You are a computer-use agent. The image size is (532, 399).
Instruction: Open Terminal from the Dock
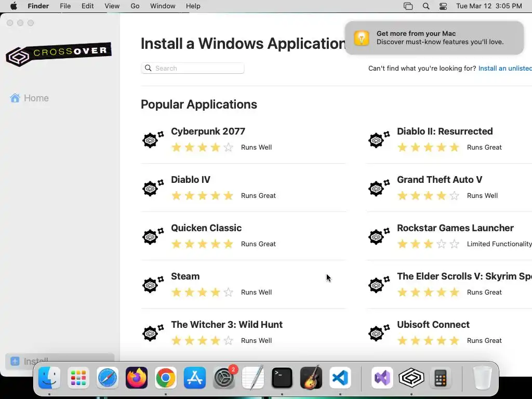282,378
